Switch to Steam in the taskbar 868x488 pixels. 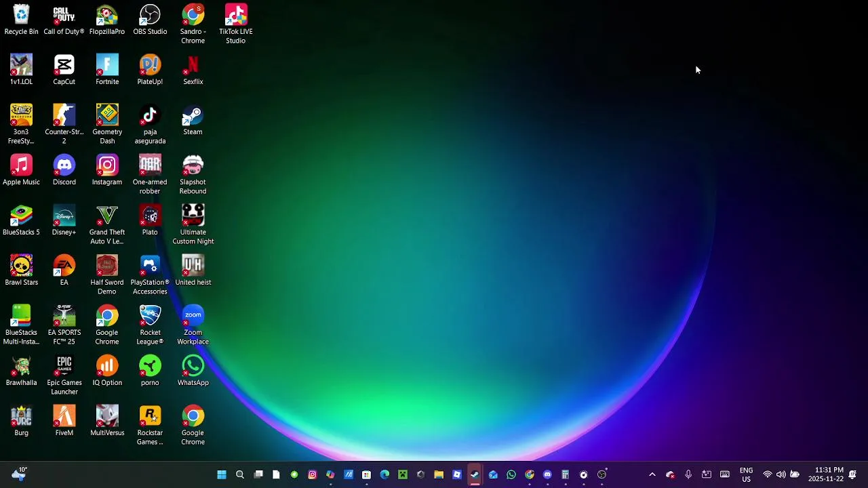pyautogui.click(x=475, y=474)
